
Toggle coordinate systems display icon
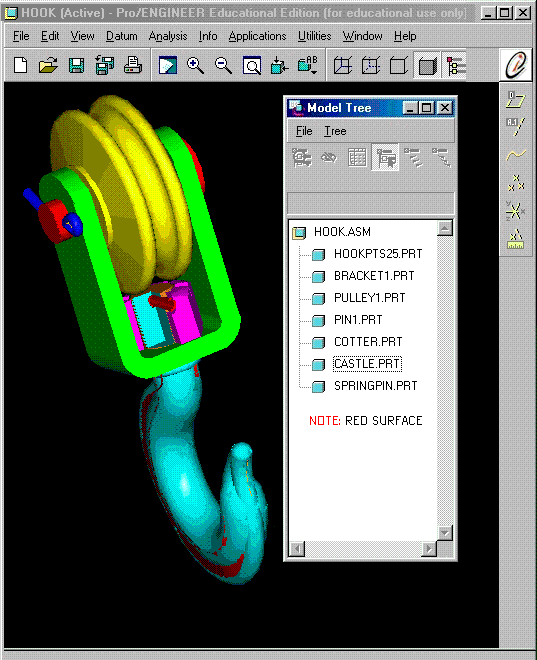[516, 210]
